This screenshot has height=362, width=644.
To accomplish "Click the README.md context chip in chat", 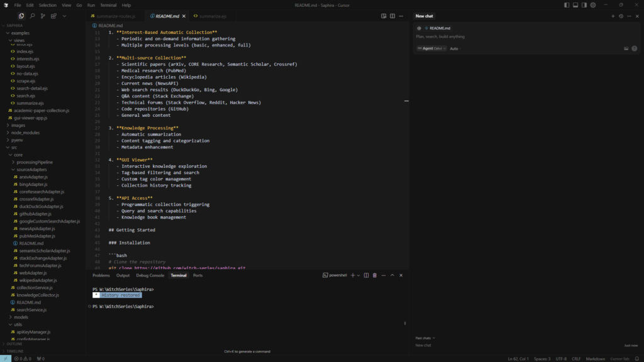I will 438,28.
